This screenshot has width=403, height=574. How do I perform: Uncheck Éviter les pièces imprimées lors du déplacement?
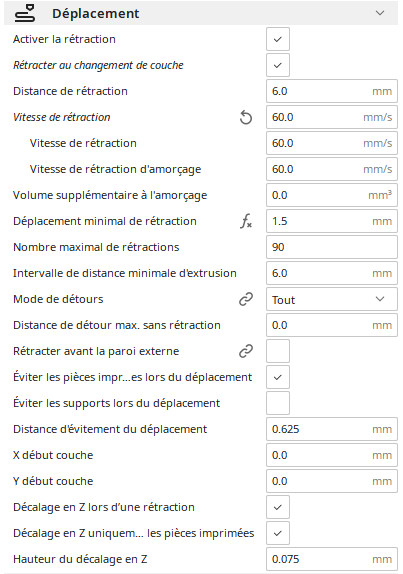click(x=278, y=377)
